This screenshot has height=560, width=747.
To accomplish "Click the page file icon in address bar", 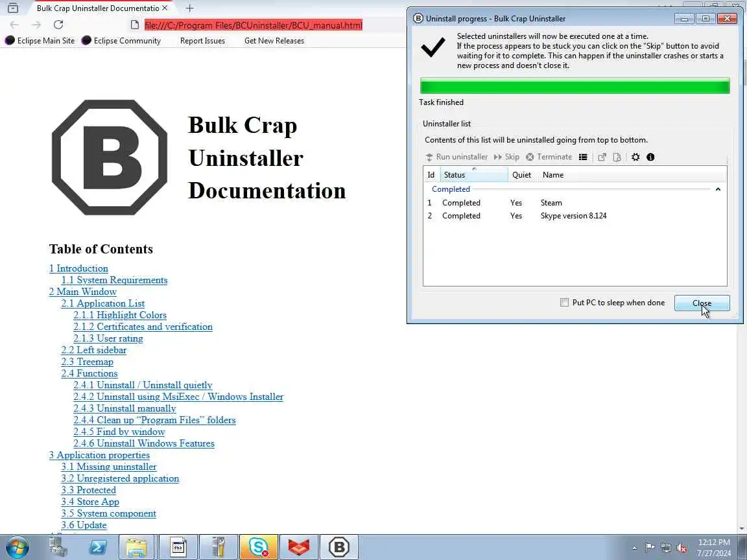I will 135,25.
